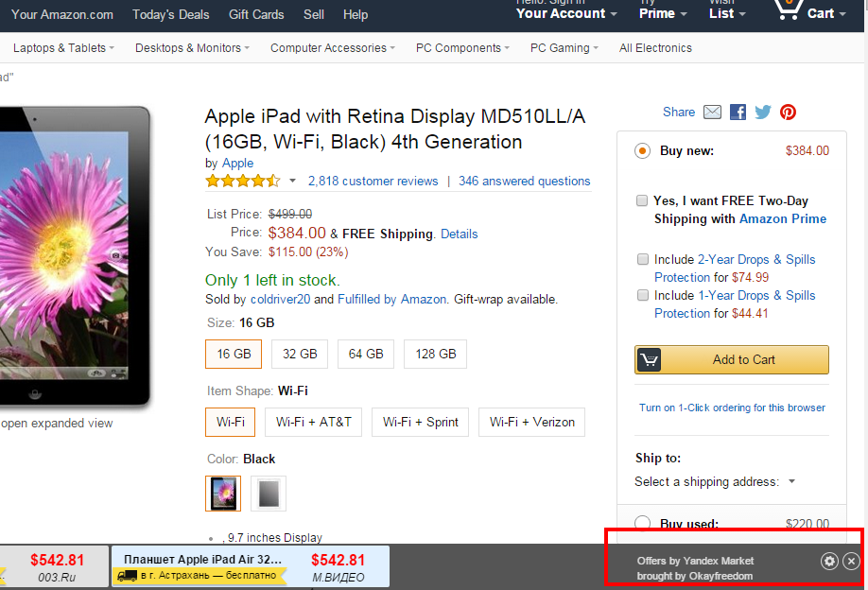Check the 2-Year Drops & Spills Protection box
Image resolution: width=868 pixels, height=590 pixels.
click(x=643, y=259)
